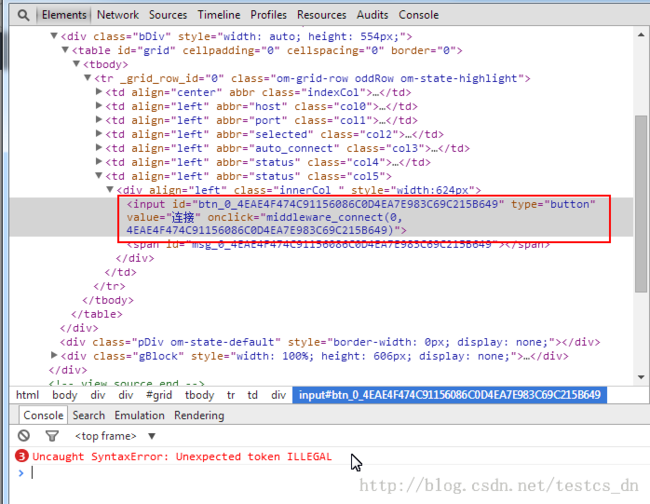Open the Profiles panel tab
Screen dimensions: 650x504
[x=268, y=15]
